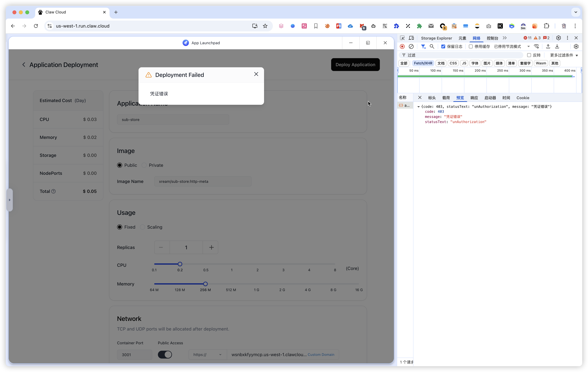Viewport: 588px width, 372px height.
Task: Click the Deploy Application button
Action: point(355,65)
